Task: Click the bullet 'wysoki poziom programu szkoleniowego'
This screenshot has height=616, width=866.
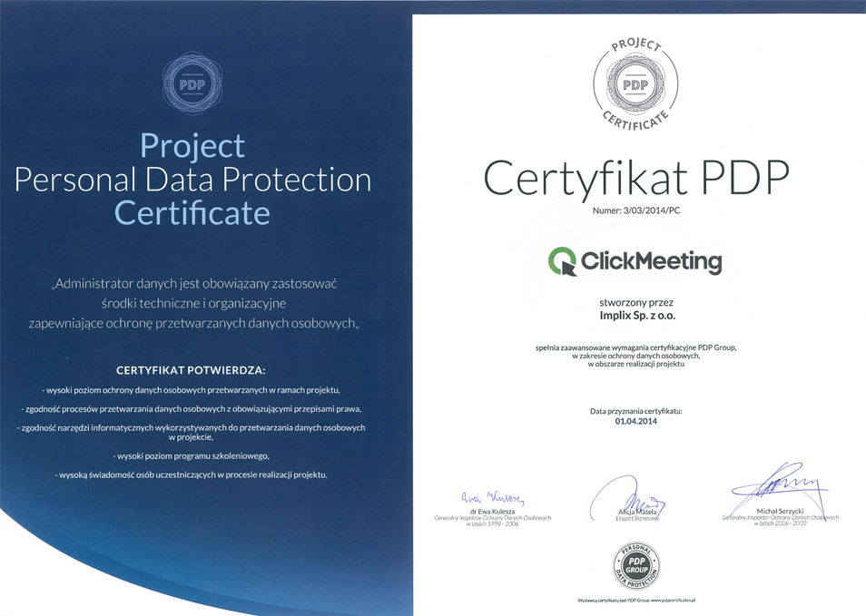Action: point(192,456)
